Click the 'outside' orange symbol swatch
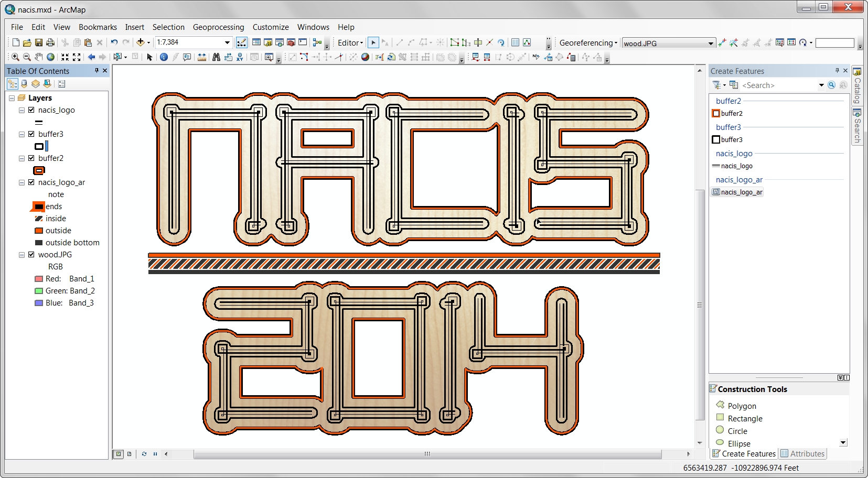 pos(38,231)
